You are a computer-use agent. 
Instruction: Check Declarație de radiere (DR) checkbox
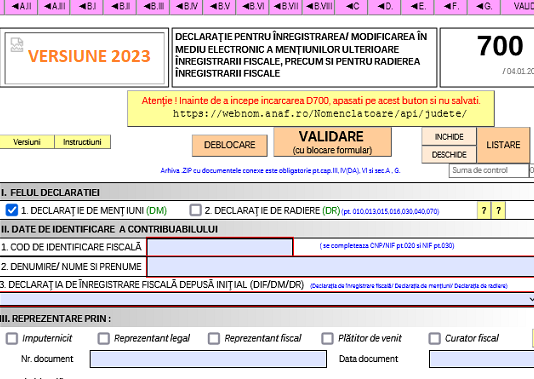195,210
